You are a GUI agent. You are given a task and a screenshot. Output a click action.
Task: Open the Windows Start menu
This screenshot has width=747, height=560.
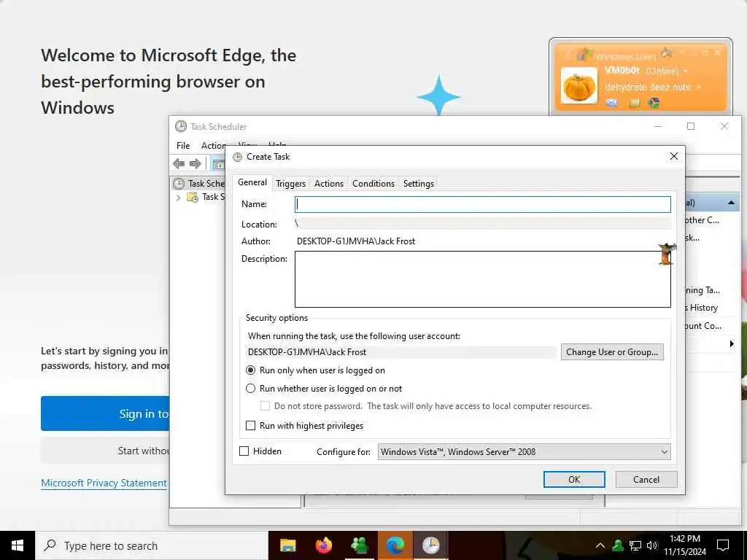tap(18, 545)
